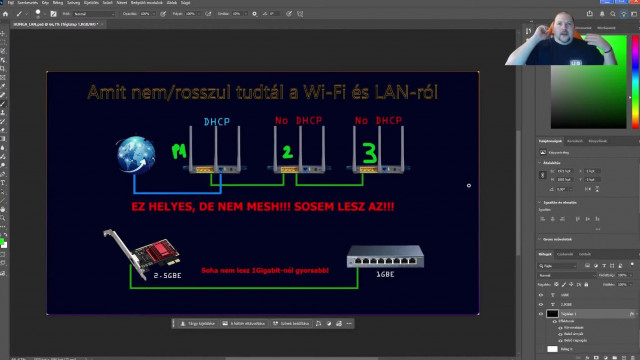Open the Opacity value dropdown in options bar

[154, 13]
